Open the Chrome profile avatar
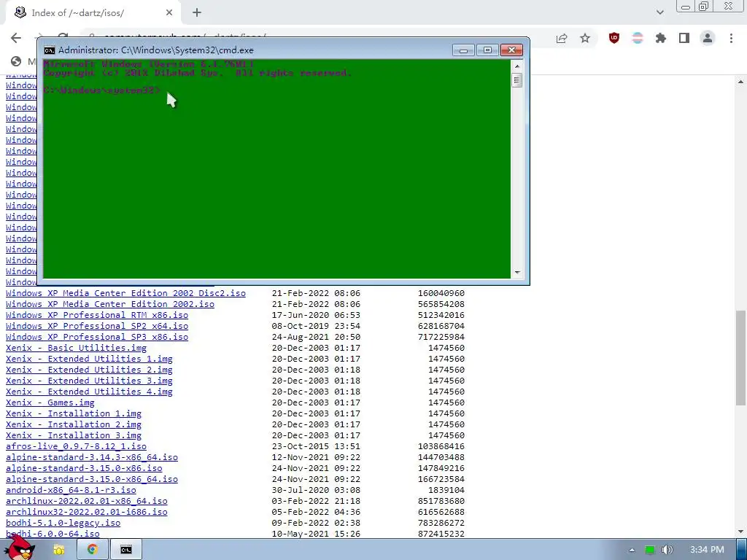Viewport: 747px width, 560px height. pos(708,38)
